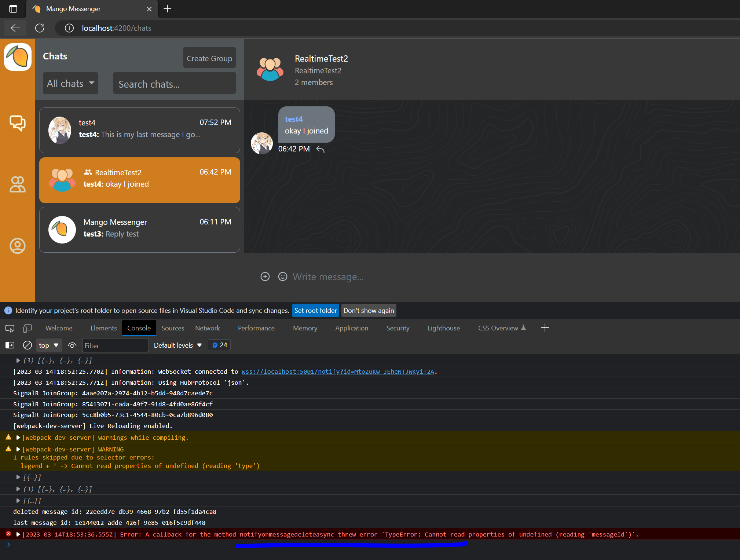Screen dimensions: 740x560
Task: Click the reply arrow on test4's message
Action: pos(320,149)
